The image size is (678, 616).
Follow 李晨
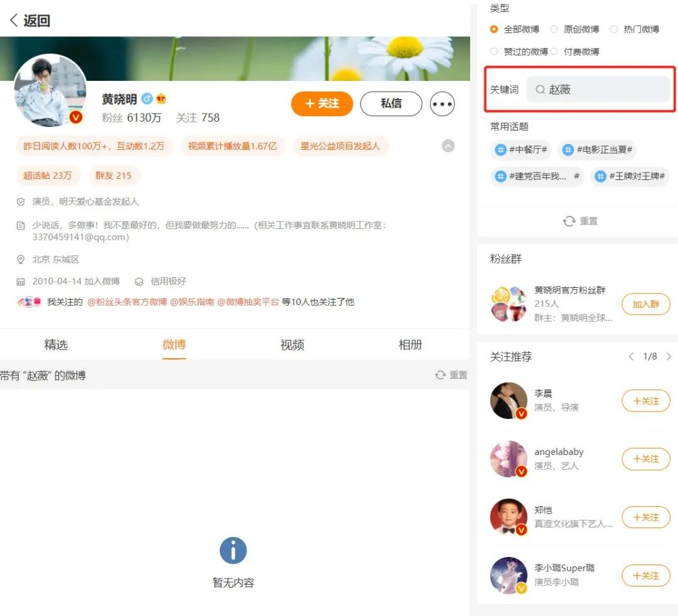click(646, 401)
